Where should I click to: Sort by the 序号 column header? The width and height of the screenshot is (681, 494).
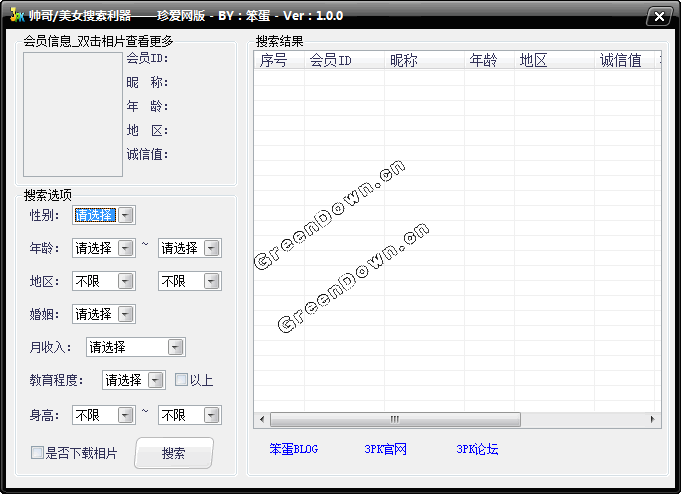[x=279, y=60]
